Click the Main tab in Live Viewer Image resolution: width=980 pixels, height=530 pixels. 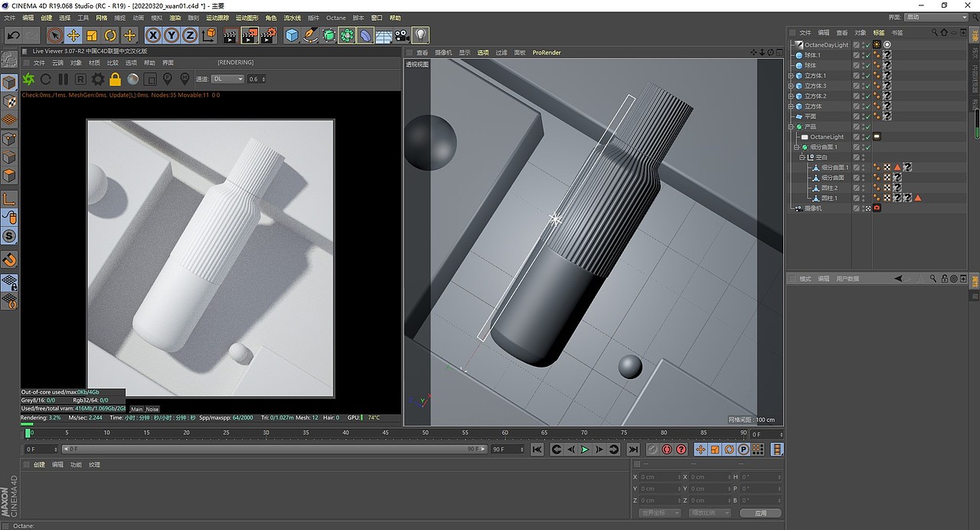pos(137,409)
